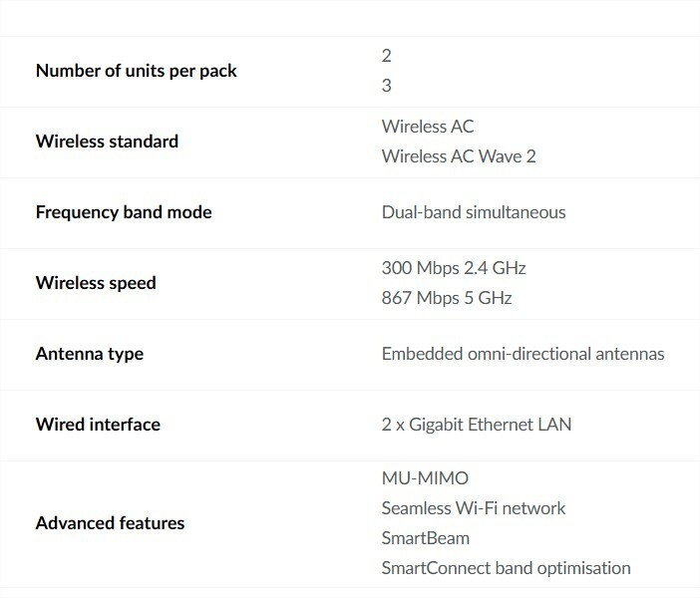700x598 pixels.
Task: Click "SmartConnect band optimisation" feature
Action: tap(506, 568)
